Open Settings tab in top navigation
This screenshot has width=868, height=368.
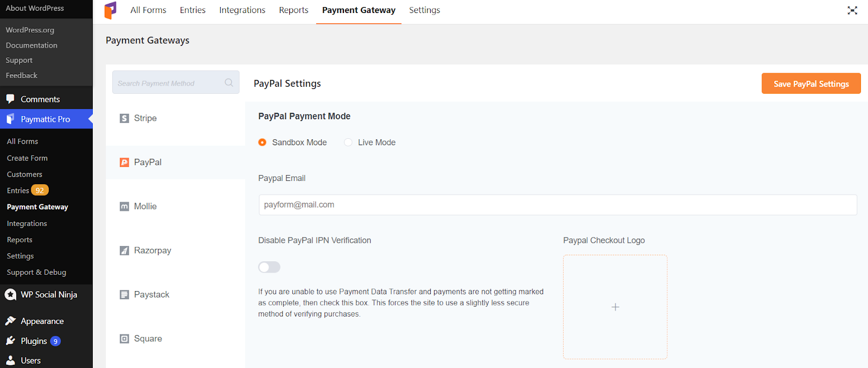click(425, 10)
